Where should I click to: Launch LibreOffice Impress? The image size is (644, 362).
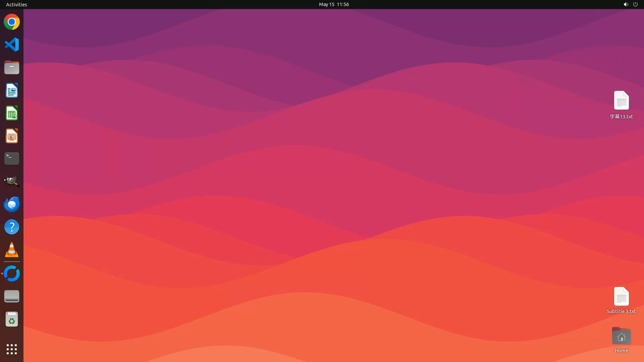point(12,136)
